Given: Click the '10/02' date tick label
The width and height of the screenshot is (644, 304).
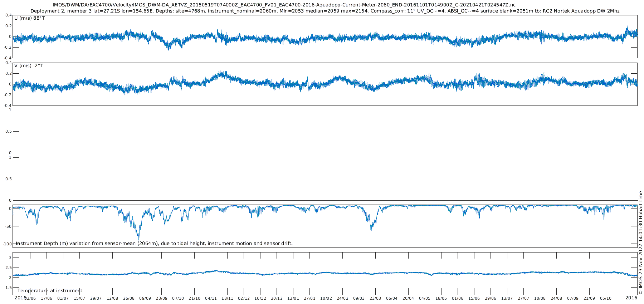Looking at the screenshot, I should pyautogui.click(x=326, y=298).
